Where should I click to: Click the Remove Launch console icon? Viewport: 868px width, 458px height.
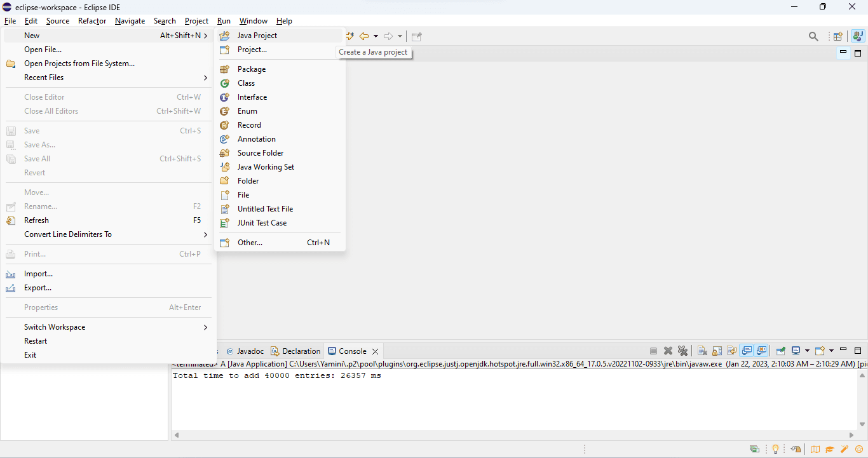(668, 351)
